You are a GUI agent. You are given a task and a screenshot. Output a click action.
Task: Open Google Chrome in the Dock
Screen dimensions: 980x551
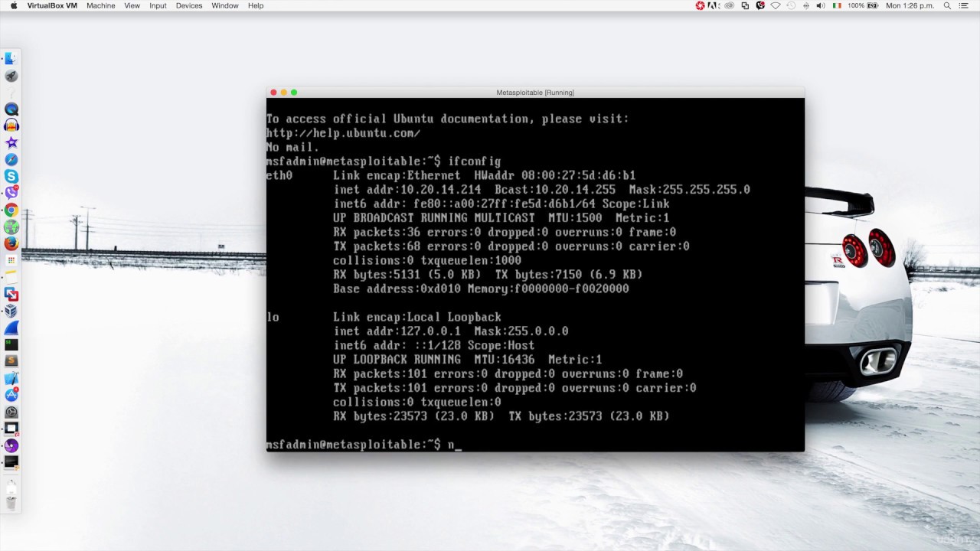coord(11,210)
